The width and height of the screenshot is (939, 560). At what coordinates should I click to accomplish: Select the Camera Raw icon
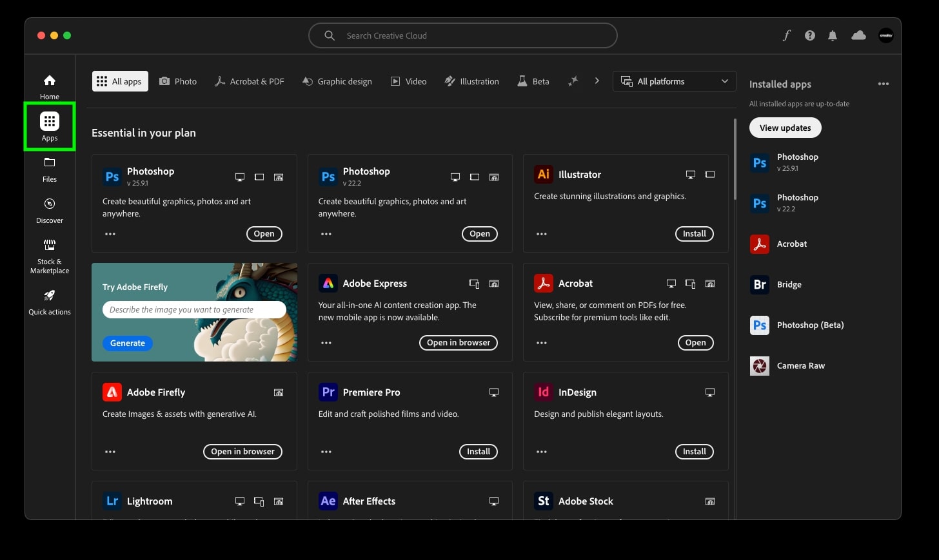point(760,365)
